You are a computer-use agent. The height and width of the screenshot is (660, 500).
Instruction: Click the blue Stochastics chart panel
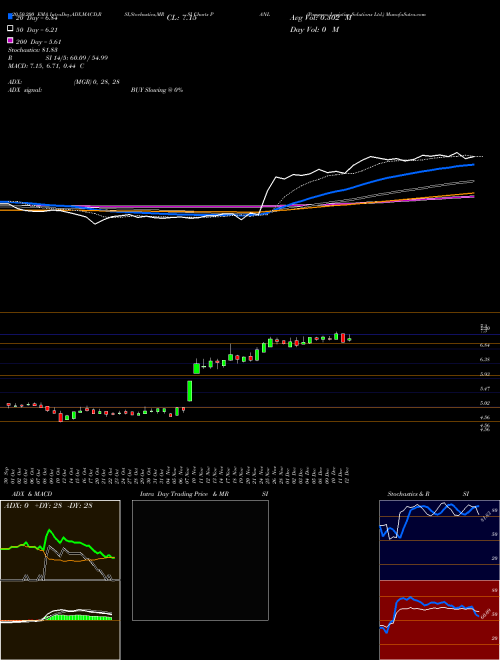[x=439, y=540]
